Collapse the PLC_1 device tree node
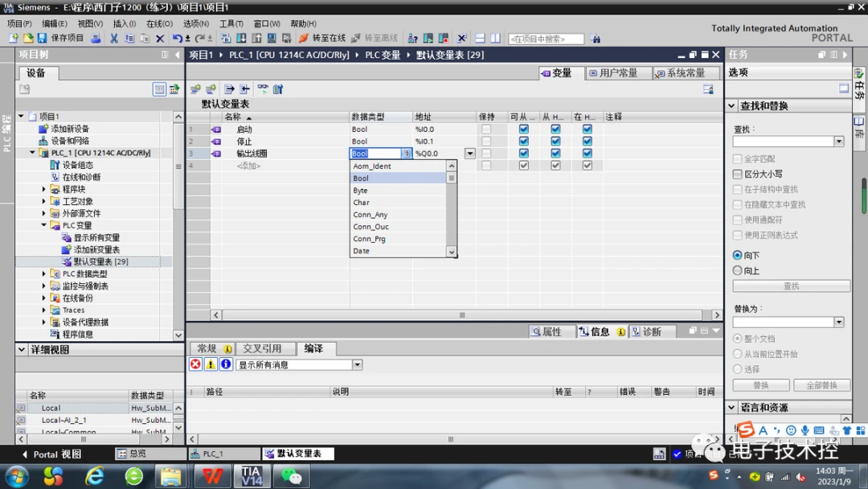Screen dimensions: 868x489 33,153
